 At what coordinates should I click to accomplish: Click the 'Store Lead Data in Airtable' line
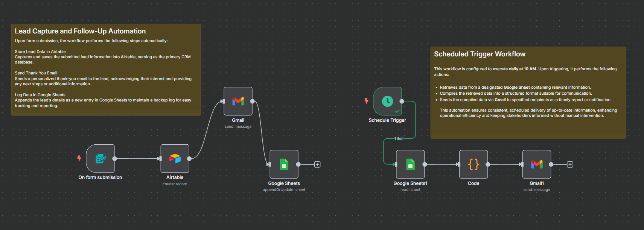click(x=40, y=51)
